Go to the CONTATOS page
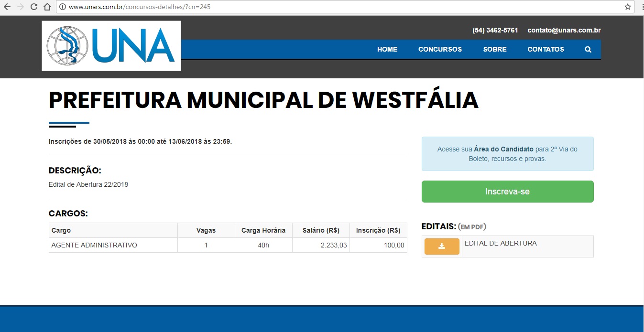Image resolution: width=644 pixels, height=332 pixels. [546, 49]
